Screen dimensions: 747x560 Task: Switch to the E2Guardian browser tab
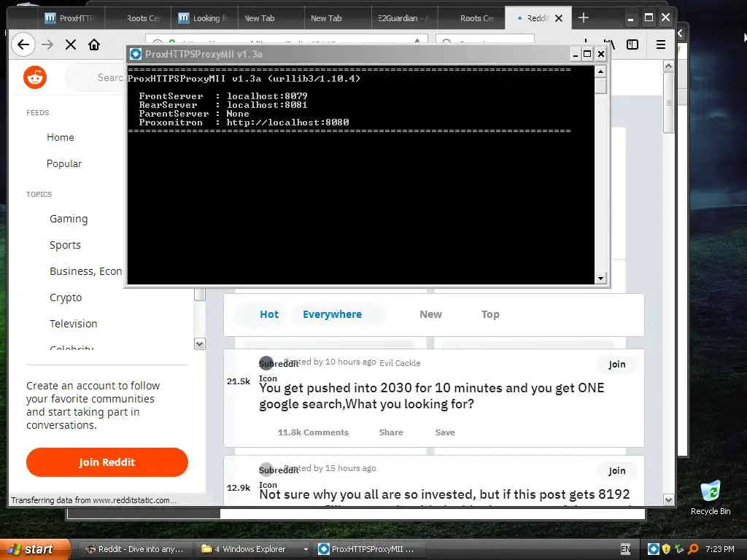tap(404, 18)
